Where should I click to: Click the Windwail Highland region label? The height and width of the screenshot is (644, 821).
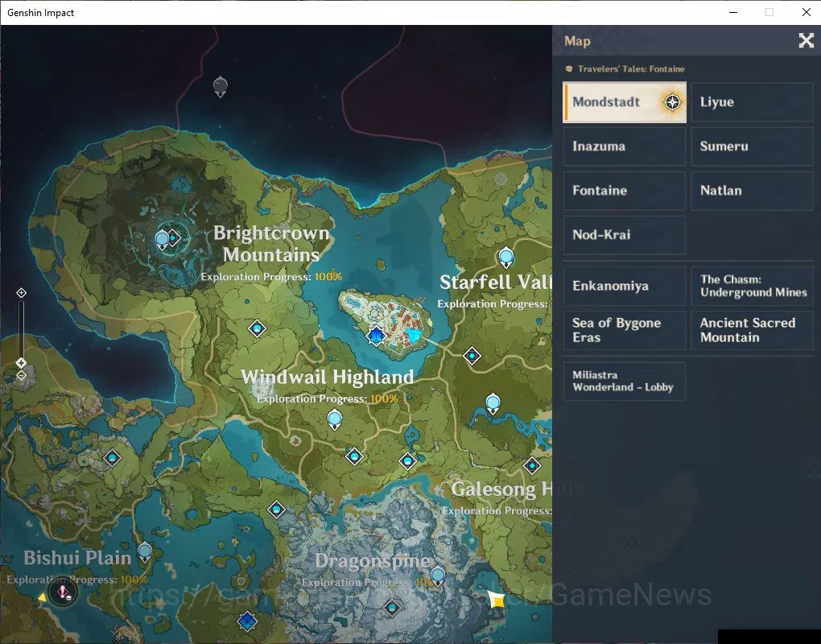[327, 377]
